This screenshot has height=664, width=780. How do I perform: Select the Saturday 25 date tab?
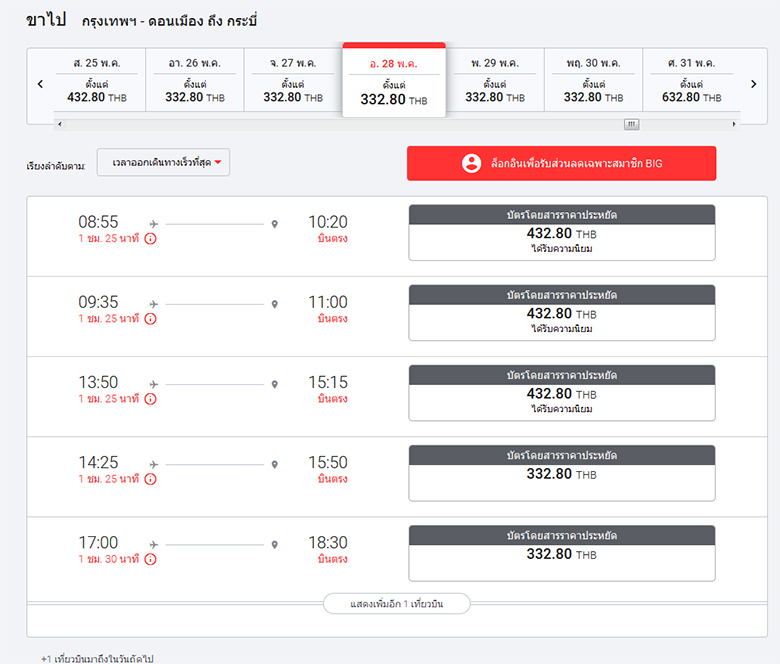coord(96,80)
